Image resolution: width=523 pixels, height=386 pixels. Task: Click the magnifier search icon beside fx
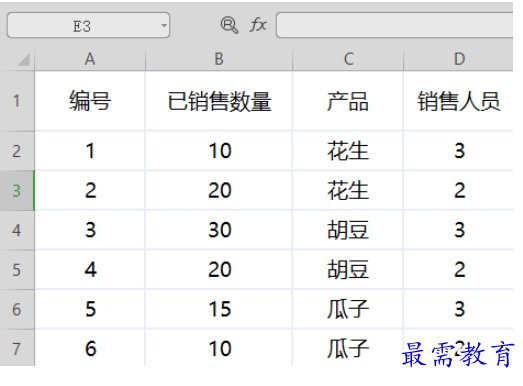click(x=229, y=25)
